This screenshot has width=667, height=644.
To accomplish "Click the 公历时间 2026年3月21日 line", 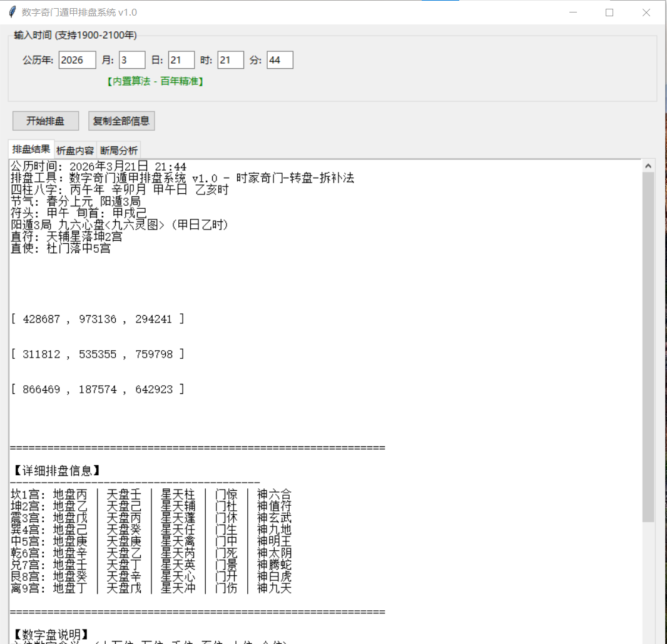I will point(98,166).
